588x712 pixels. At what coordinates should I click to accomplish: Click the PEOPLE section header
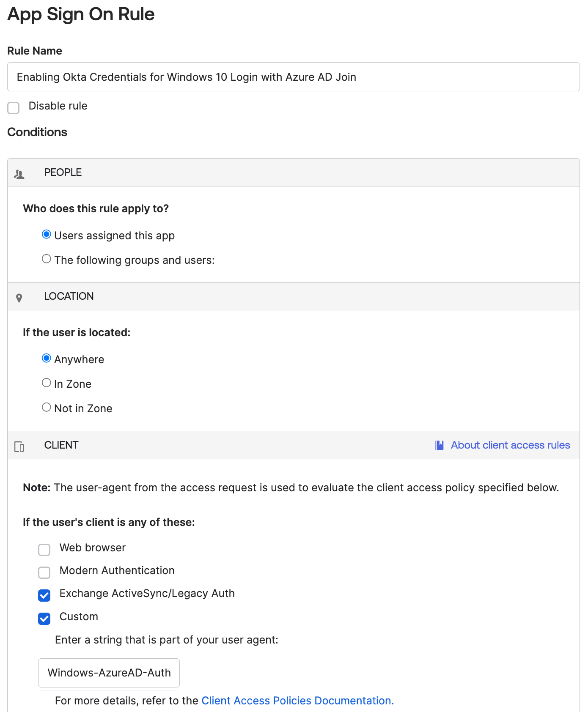(63, 173)
